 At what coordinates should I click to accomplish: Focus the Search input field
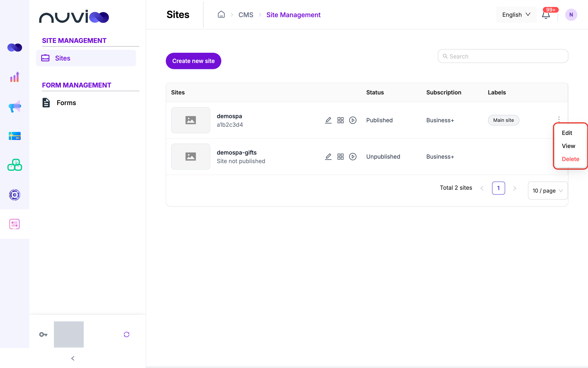(x=503, y=56)
